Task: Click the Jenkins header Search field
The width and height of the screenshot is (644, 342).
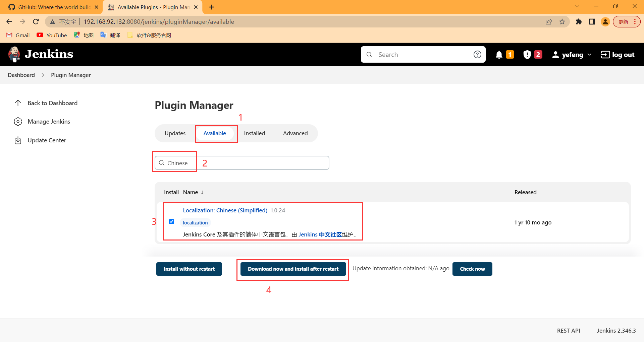Action: [423, 55]
